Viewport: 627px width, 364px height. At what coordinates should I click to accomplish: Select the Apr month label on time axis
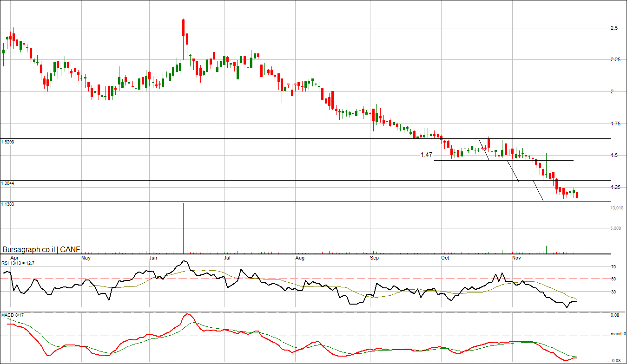[x=15, y=257]
